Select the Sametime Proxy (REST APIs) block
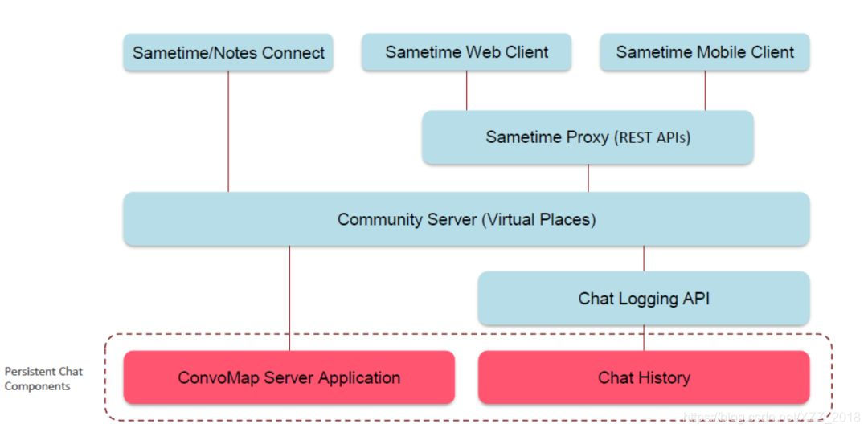This screenshot has height=432, width=868. point(588,137)
